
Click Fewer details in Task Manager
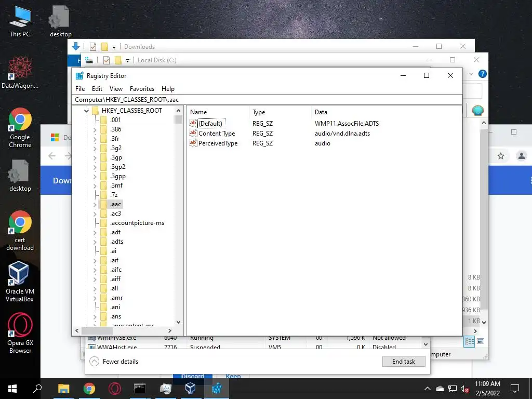[x=114, y=362]
